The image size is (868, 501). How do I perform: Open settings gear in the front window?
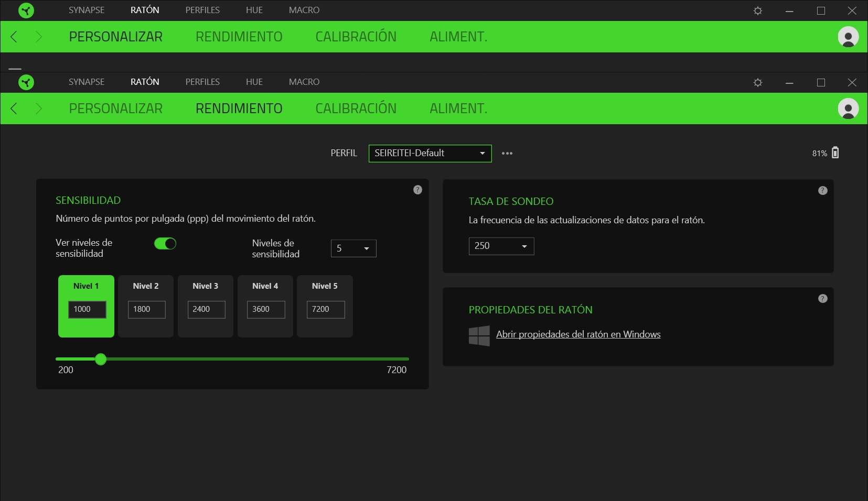(x=758, y=82)
